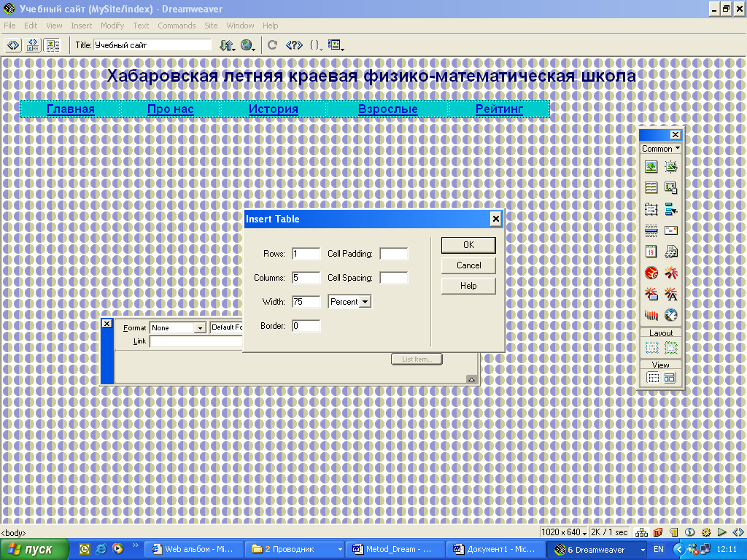The width and height of the screenshot is (747, 560).
Task: Click the Главная navigation link
Action: tap(71, 109)
